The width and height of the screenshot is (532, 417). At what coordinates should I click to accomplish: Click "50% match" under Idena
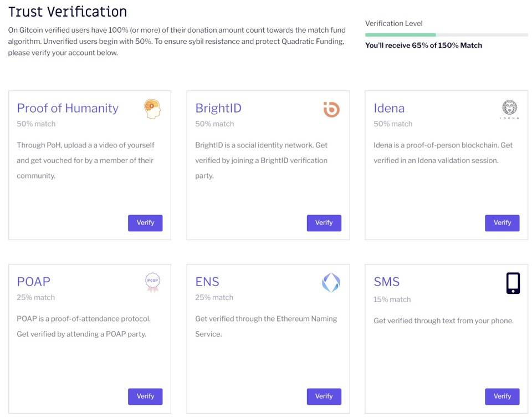tap(393, 124)
